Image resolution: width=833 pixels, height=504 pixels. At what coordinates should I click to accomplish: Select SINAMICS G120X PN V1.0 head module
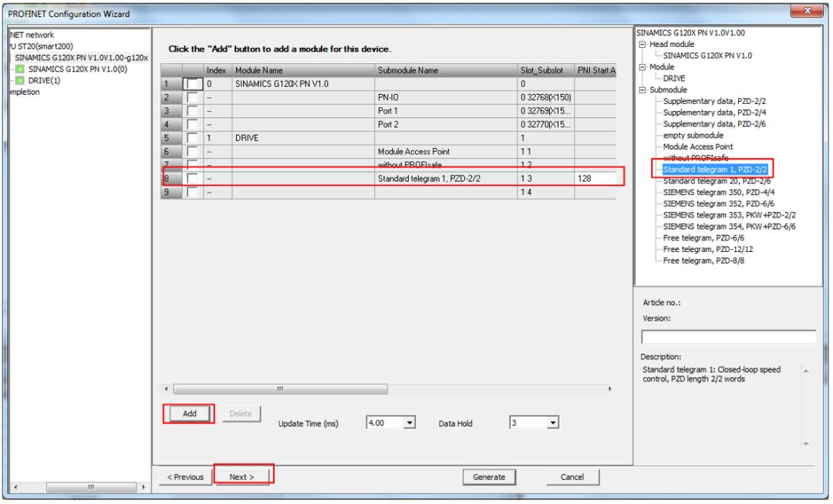click(x=707, y=55)
